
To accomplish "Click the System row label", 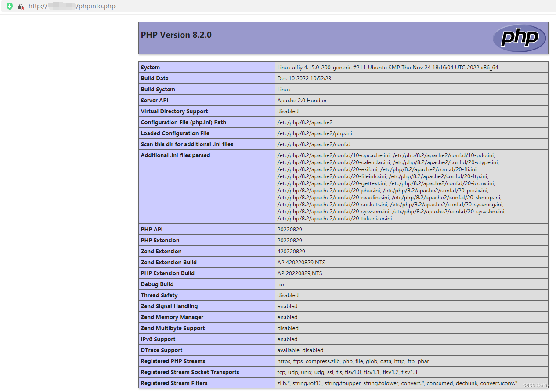I will coord(150,68).
